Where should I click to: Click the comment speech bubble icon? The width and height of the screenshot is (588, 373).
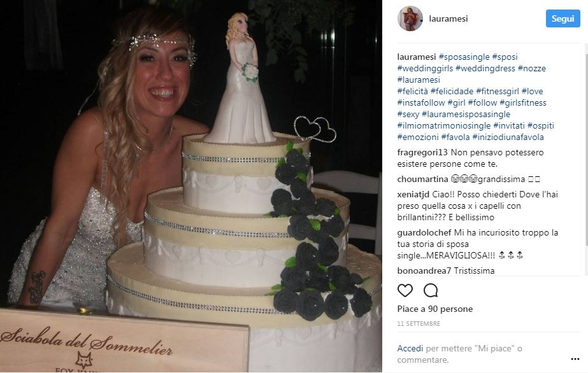431,290
